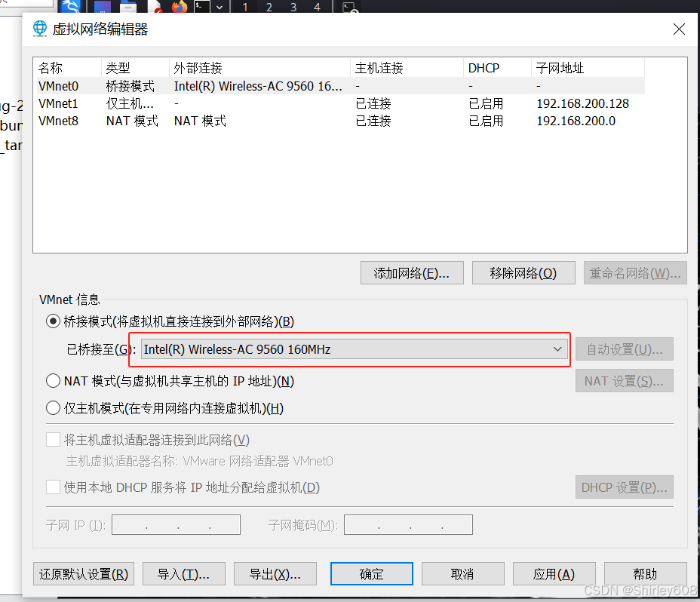Open the 帮助 help button

point(645,574)
